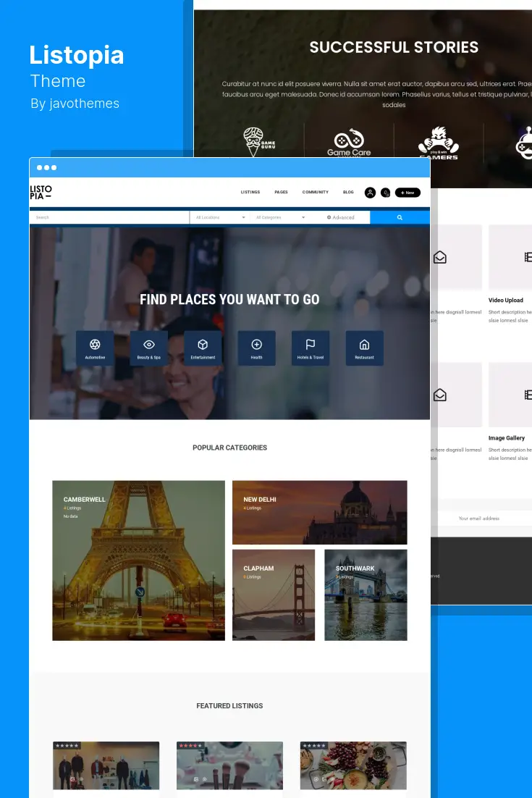Click the upper open-envelope icon in background page
Viewport: 532px width, 798px height.
tap(440, 257)
